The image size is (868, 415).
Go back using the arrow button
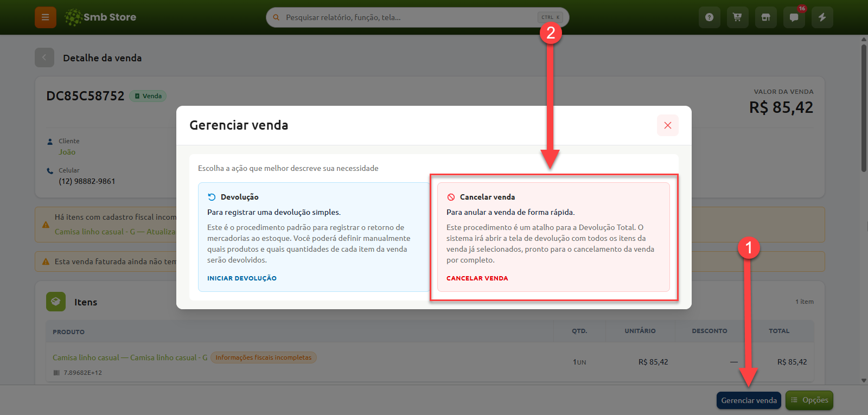pyautogui.click(x=44, y=58)
